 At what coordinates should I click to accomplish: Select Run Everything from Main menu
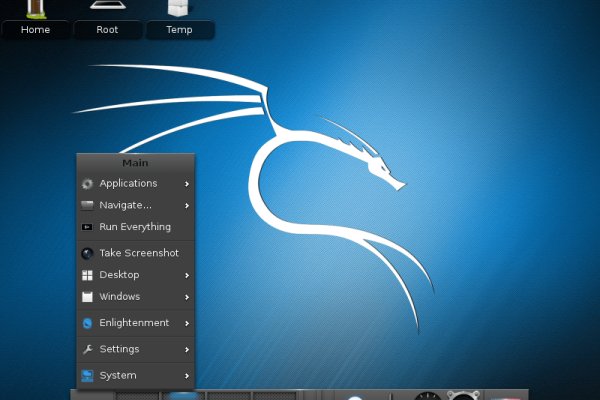[135, 227]
